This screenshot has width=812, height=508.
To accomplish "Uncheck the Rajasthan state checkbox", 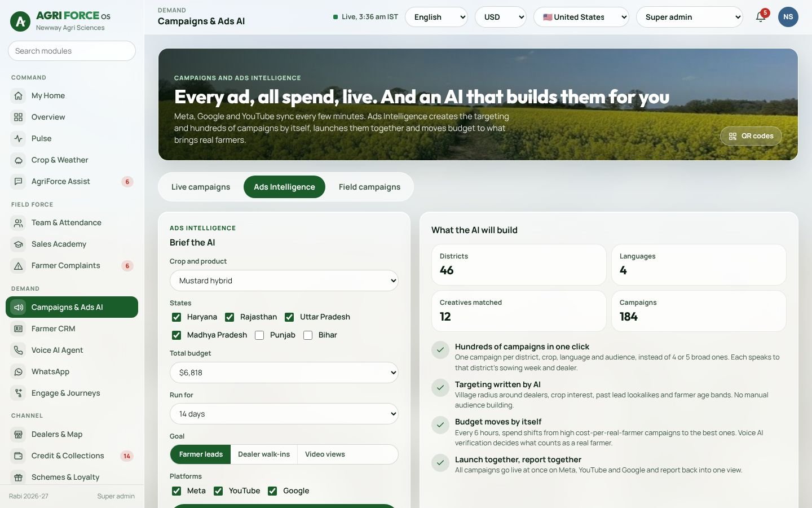I will click(230, 317).
